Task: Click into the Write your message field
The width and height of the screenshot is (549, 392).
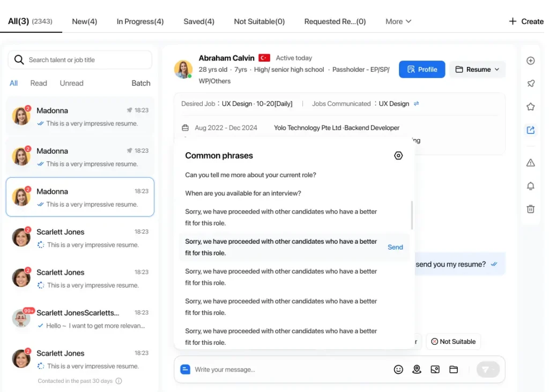Action: coord(291,370)
